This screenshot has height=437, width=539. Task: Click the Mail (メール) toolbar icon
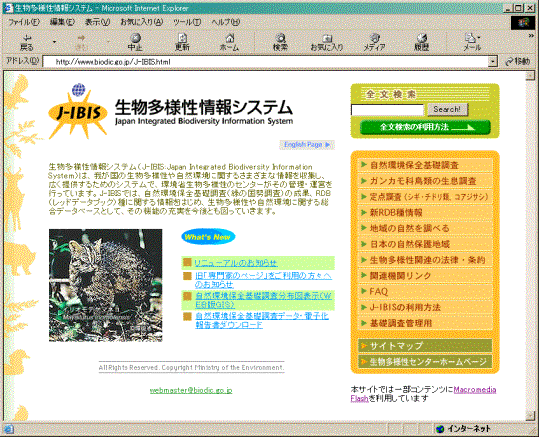471,42
